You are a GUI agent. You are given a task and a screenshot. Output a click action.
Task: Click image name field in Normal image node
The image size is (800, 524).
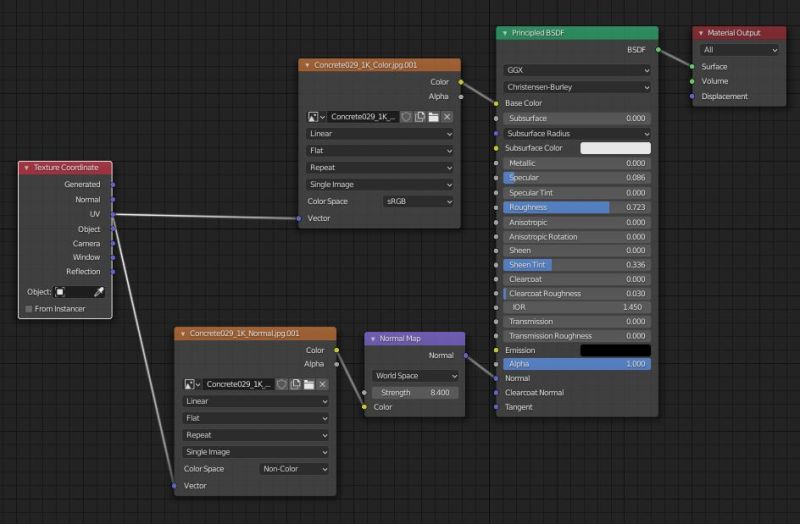(238, 384)
